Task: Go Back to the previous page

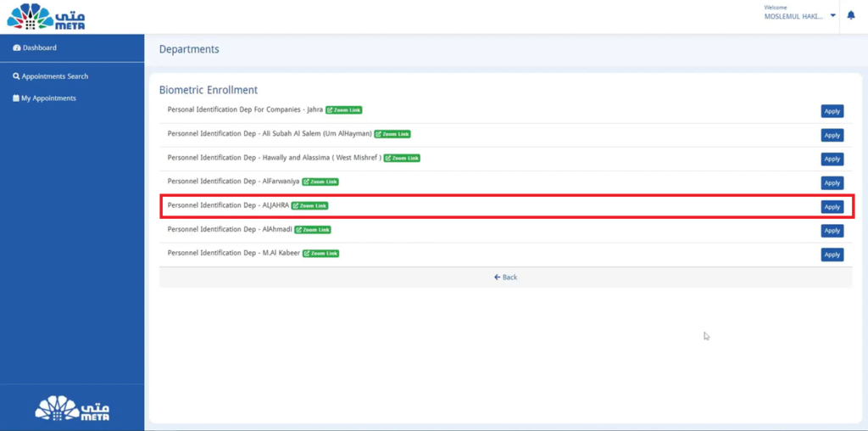Action: tap(505, 277)
